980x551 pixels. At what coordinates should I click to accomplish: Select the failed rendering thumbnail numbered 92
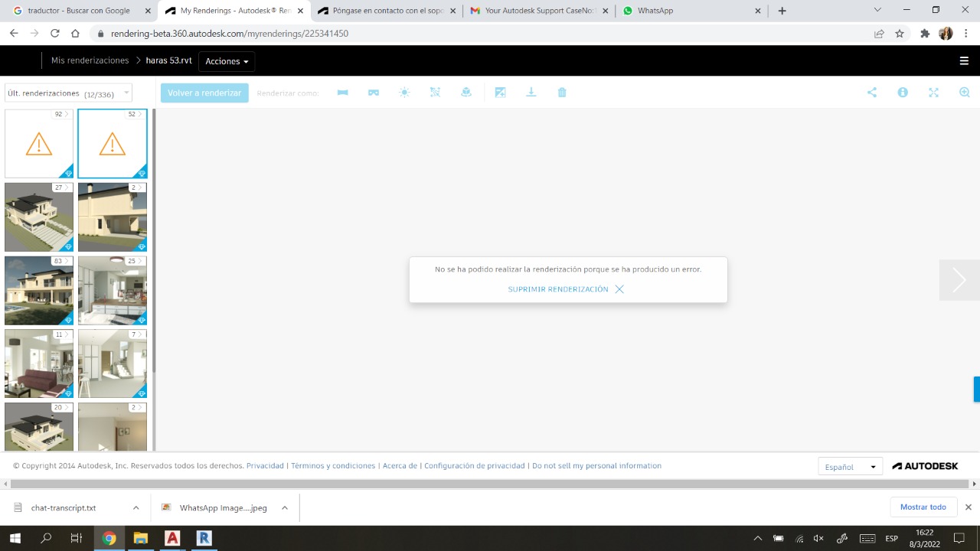(x=39, y=144)
